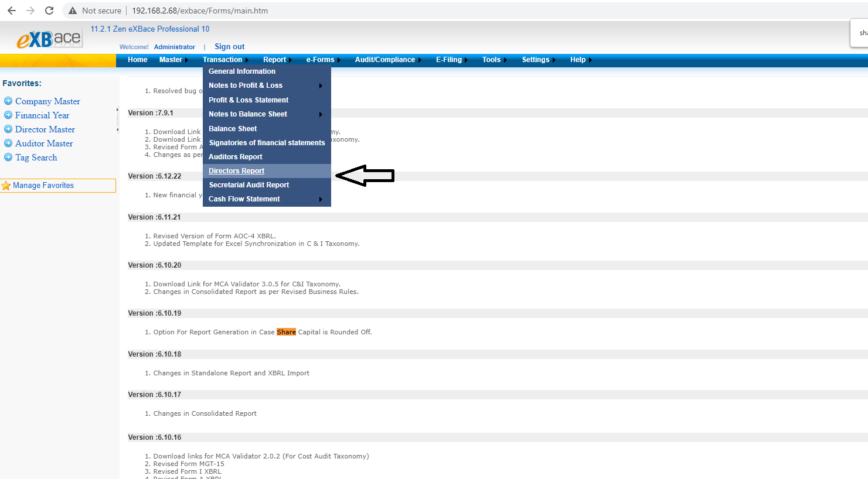Click the Settings menu dropdown arrow
The width and height of the screenshot is (868, 479).
(x=554, y=60)
